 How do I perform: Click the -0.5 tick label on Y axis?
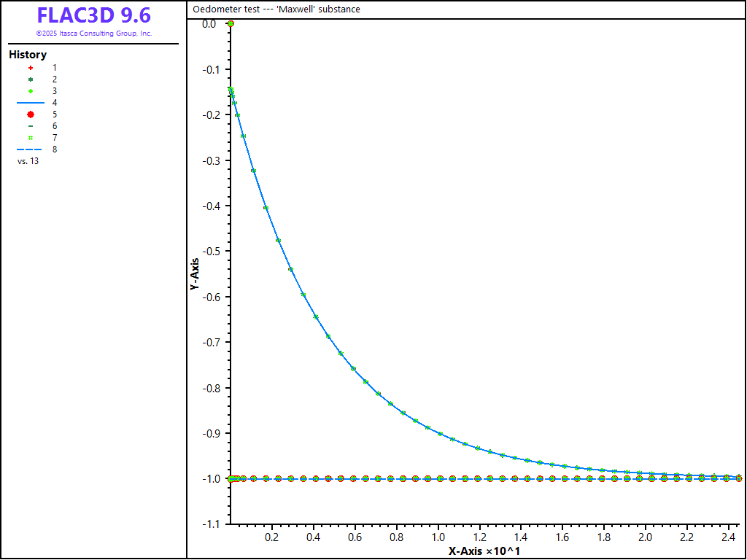coord(209,252)
